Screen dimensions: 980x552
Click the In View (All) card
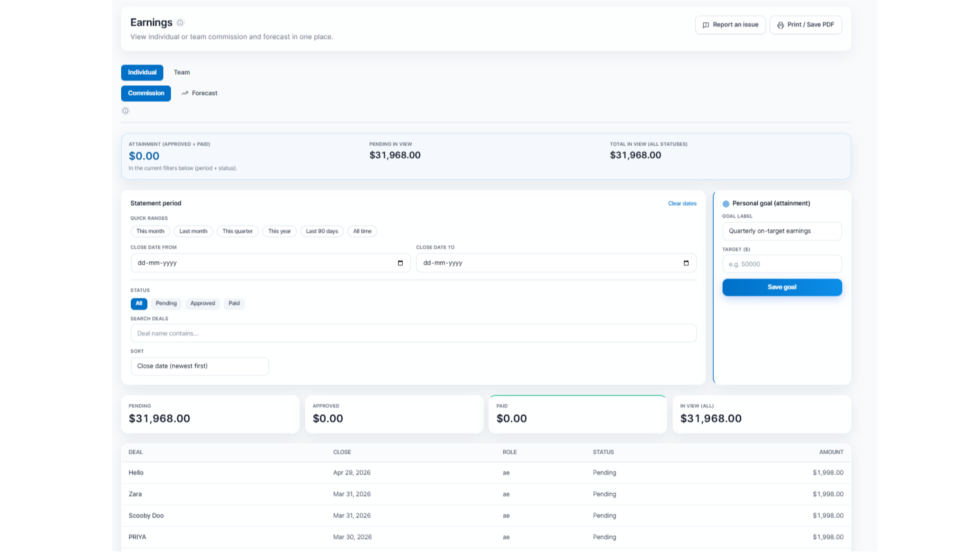[762, 414]
